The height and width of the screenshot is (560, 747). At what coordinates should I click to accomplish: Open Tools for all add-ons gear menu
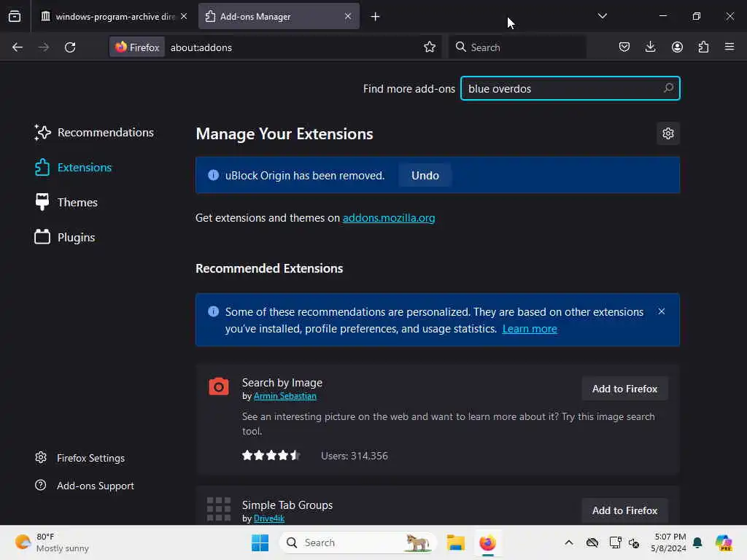(x=668, y=133)
